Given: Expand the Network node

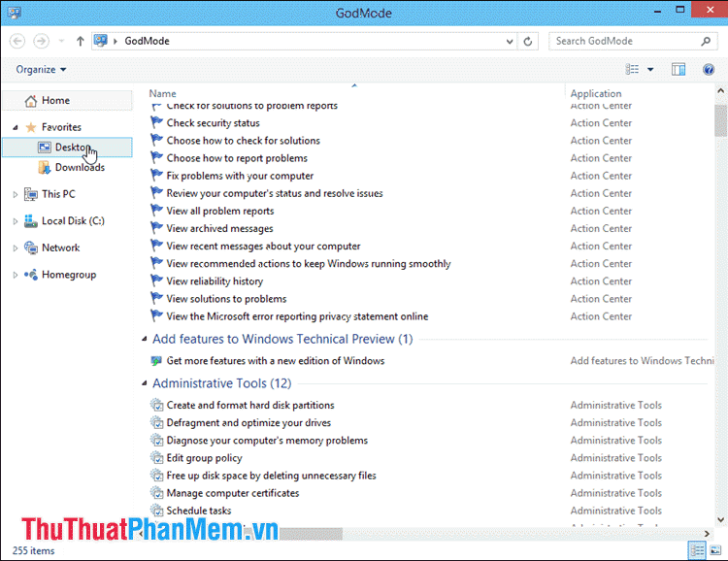Looking at the screenshot, I should point(16,248).
